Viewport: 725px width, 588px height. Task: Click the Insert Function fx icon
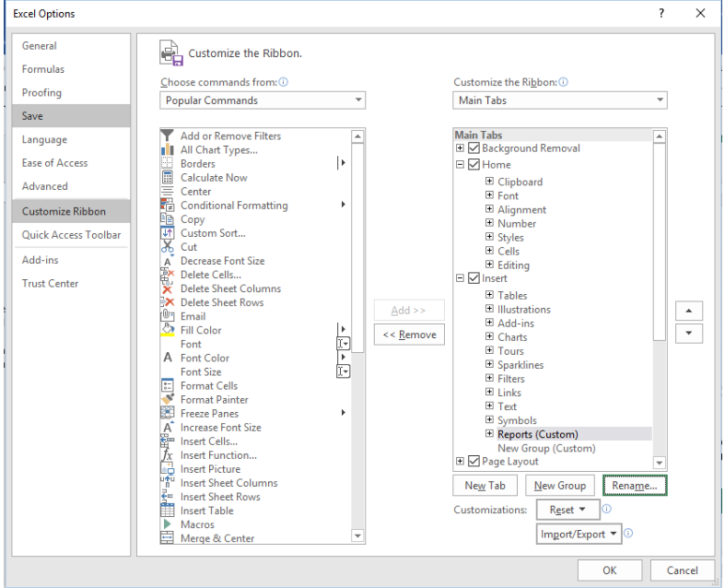click(x=167, y=454)
